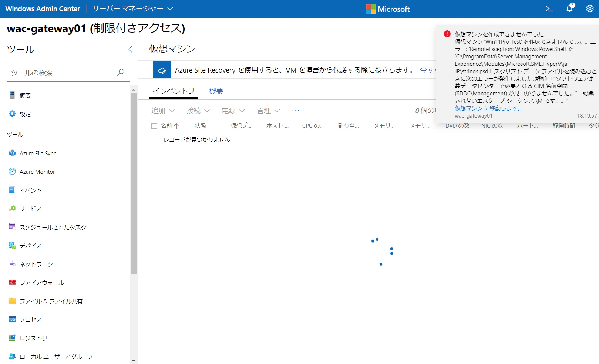Sort by the CPU の... column header
The width and height of the screenshot is (599, 364).
[x=313, y=126]
